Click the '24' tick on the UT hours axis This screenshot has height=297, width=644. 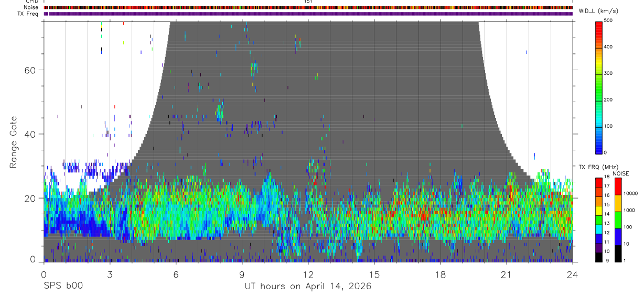coord(573,274)
